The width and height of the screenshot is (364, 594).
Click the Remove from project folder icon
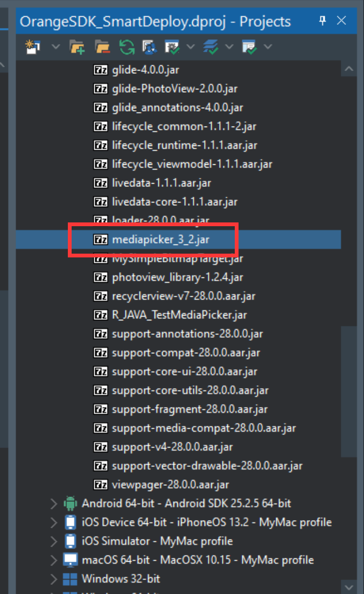[x=102, y=47]
